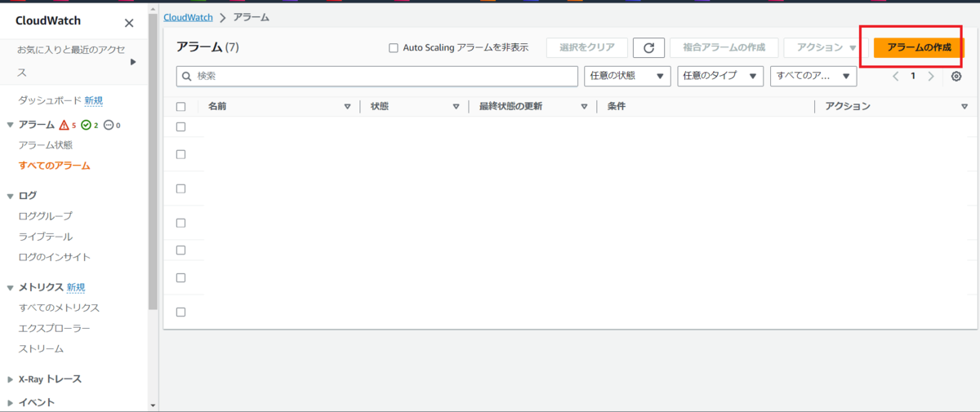Expand favorites and recent access arrow
Viewport: 980px width, 412px height.
coord(133,61)
